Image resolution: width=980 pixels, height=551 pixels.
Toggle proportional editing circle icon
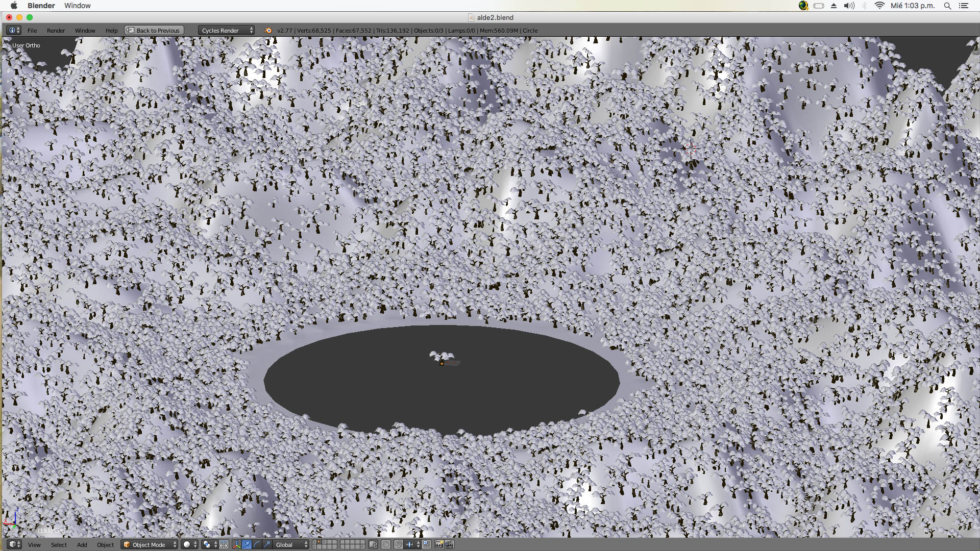tap(386, 544)
